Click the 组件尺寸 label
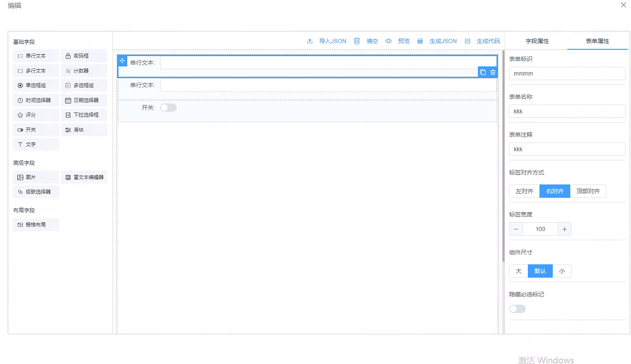Screen dimensions: 631x364 click(x=521, y=252)
